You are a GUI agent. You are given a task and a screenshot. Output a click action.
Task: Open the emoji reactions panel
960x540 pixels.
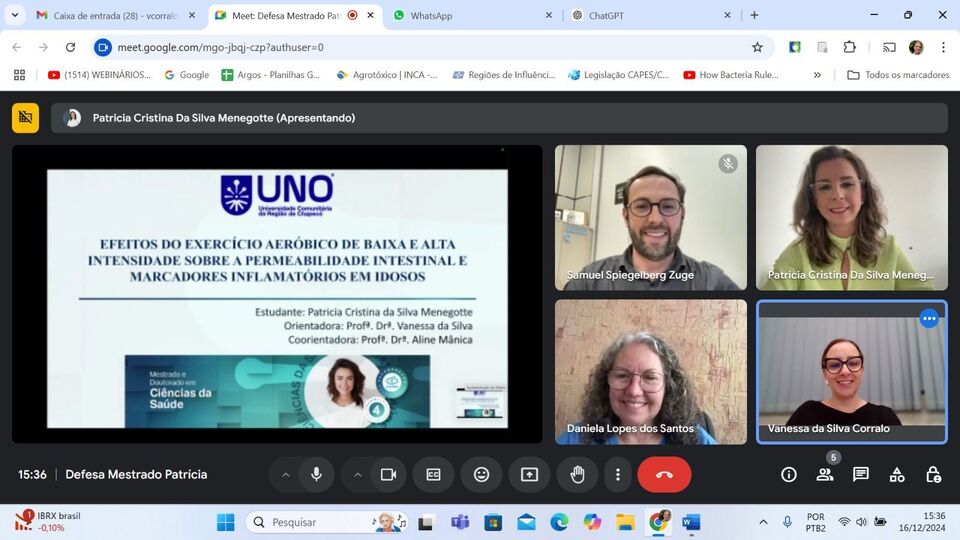[481, 474]
